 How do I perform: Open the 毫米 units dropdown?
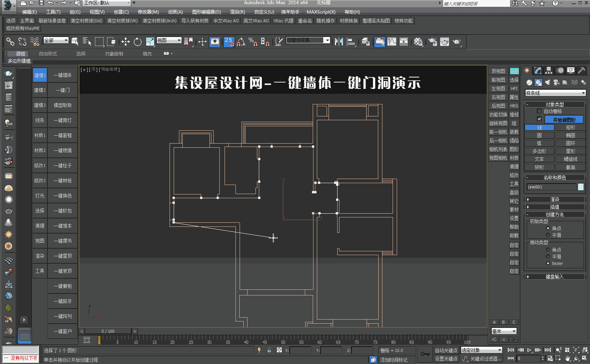tap(504, 331)
